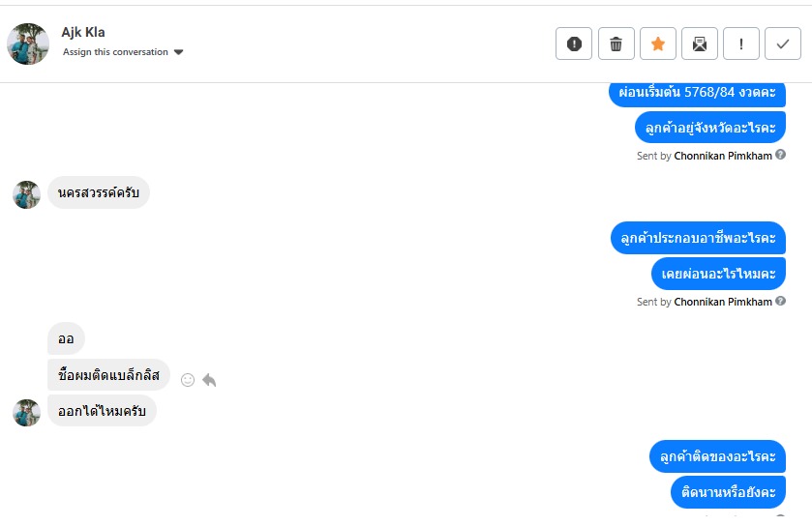Click avatar beside ออกได้ไหมครับ message
Screen dimensions: 812x526
[x=26, y=413]
